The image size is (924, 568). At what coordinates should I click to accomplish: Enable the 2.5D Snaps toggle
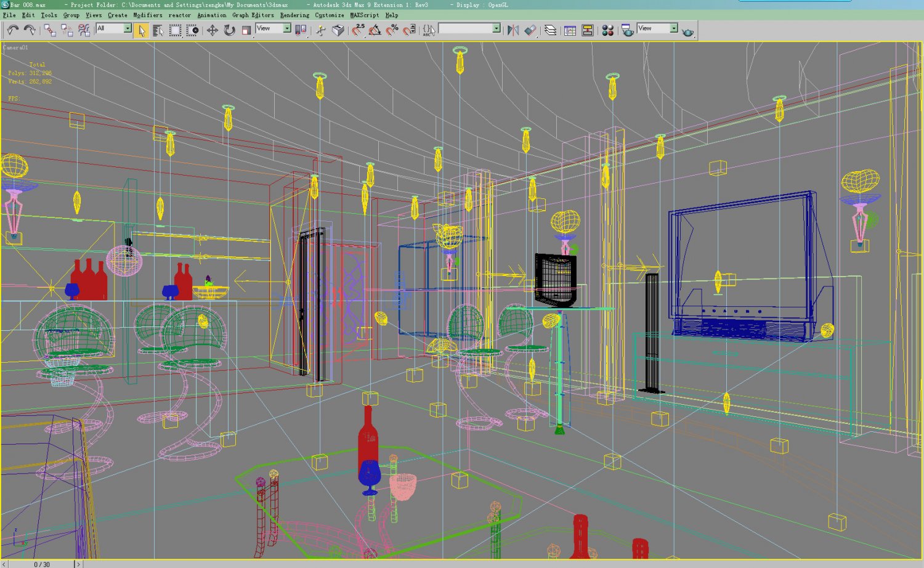tap(357, 28)
